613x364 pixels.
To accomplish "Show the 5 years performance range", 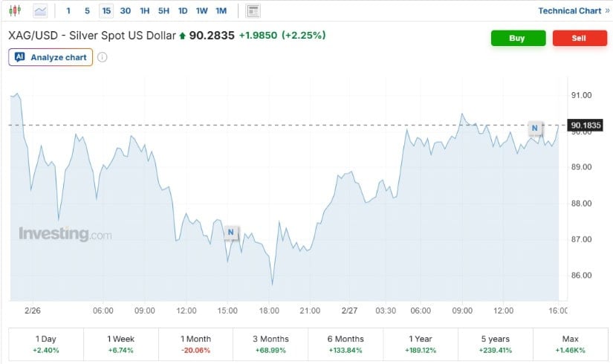I will pos(495,343).
